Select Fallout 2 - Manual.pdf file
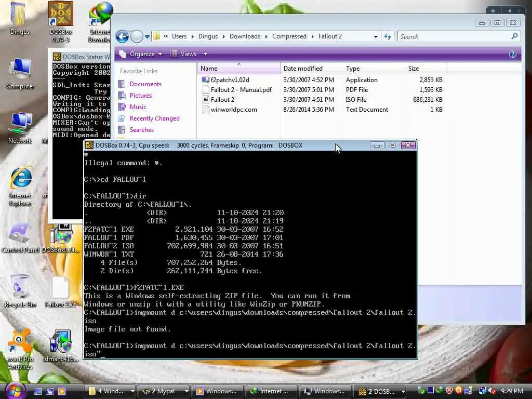The image size is (532, 399). [x=241, y=90]
